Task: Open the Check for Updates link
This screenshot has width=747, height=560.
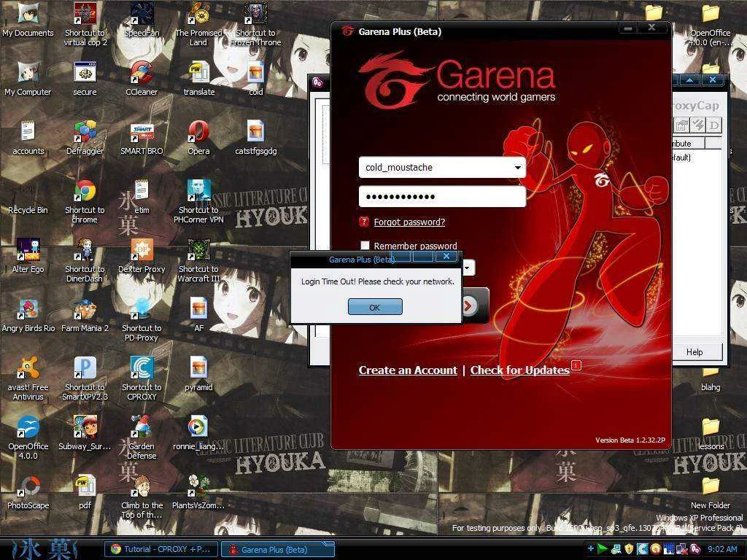Action: (519, 370)
